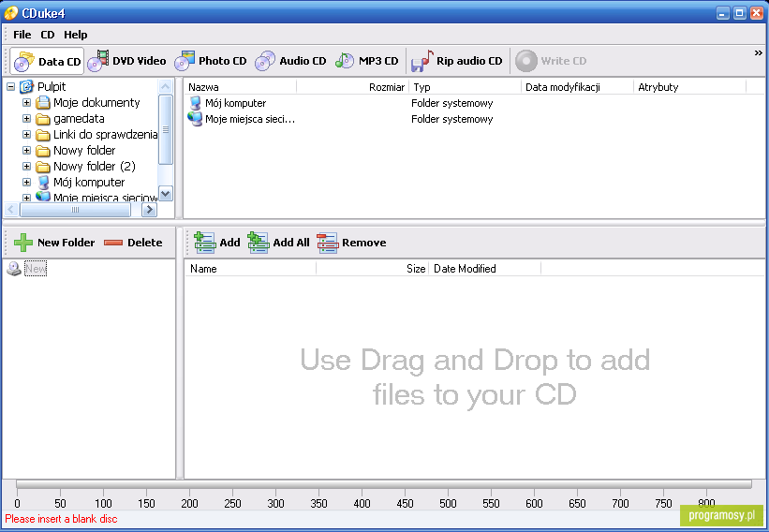Click the folder tree scroll right arrow
The height and width of the screenshot is (532, 769).
[x=149, y=210]
